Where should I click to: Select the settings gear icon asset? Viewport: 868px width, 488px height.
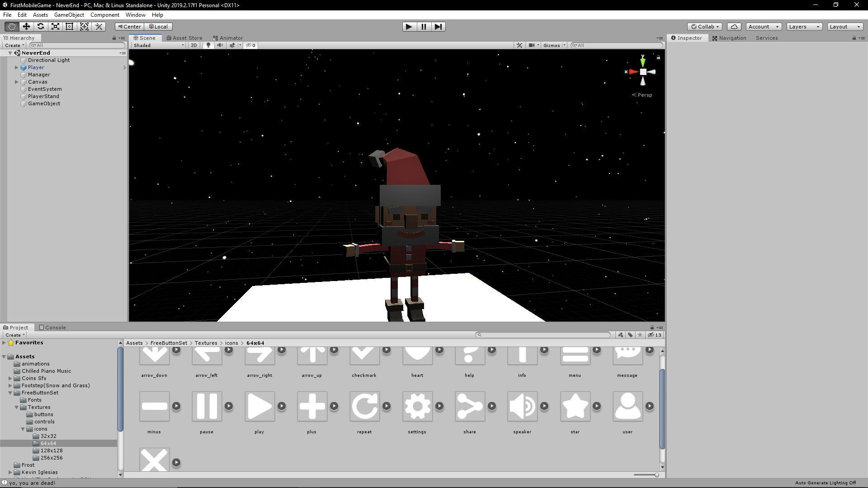pos(417,406)
